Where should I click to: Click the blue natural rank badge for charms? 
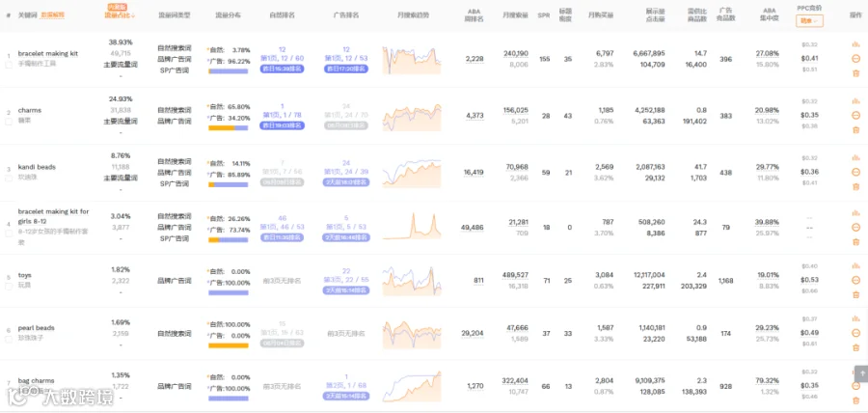coord(282,125)
